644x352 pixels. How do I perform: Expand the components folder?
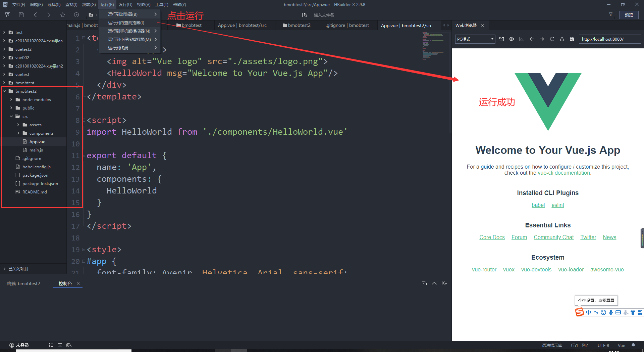18,133
